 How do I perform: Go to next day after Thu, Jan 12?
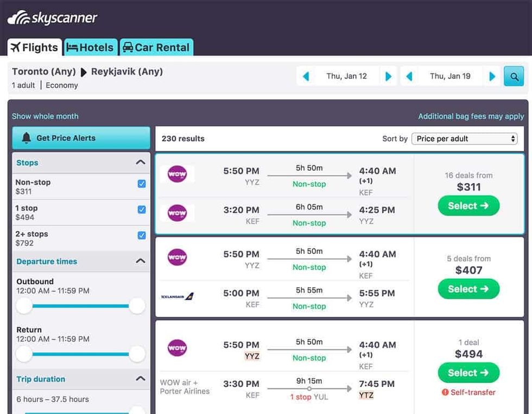pyautogui.click(x=389, y=76)
